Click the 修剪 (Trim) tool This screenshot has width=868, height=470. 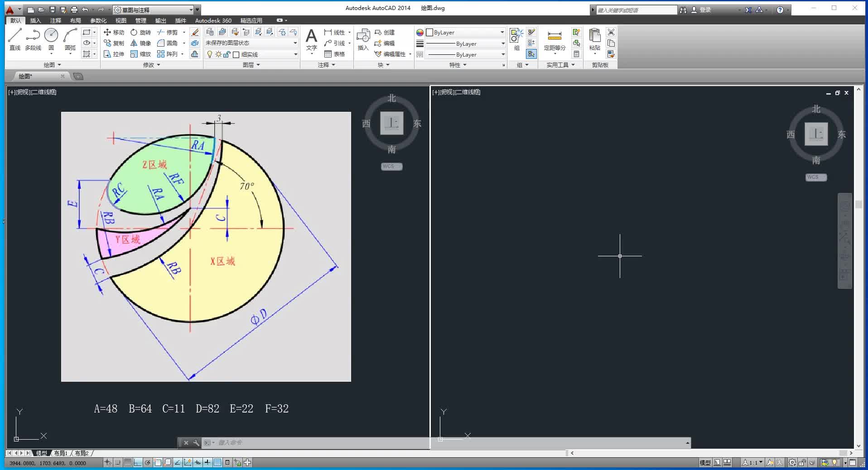pos(167,32)
